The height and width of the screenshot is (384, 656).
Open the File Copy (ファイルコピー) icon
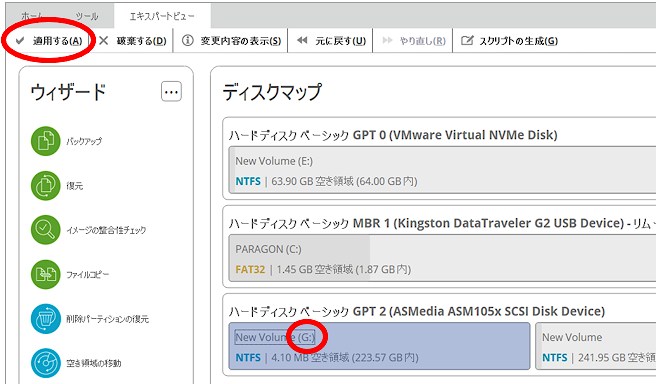point(46,274)
